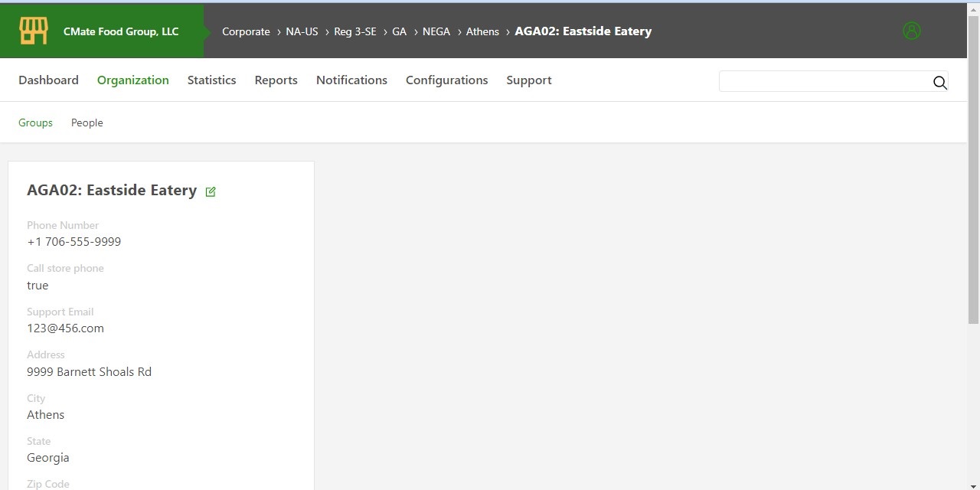Jump to NEGA breadcrumb group

click(x=436, y=31)
